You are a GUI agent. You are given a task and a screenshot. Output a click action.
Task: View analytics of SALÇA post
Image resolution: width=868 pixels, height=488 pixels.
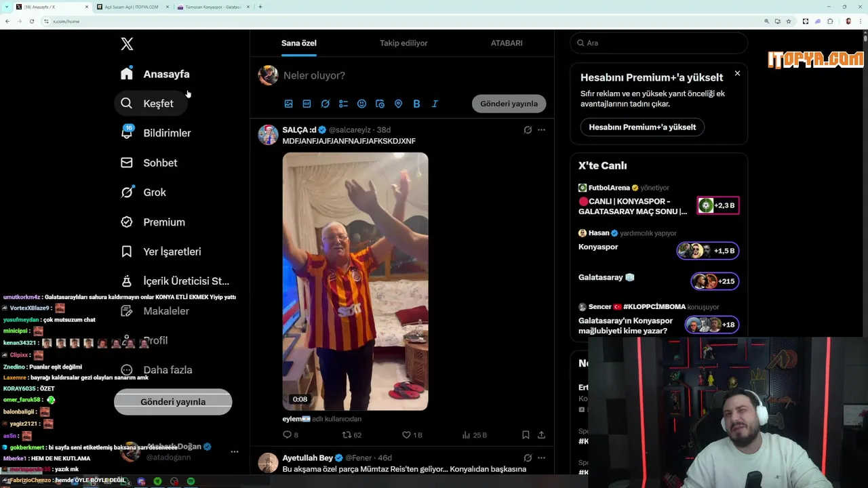(x=475, y=435)
